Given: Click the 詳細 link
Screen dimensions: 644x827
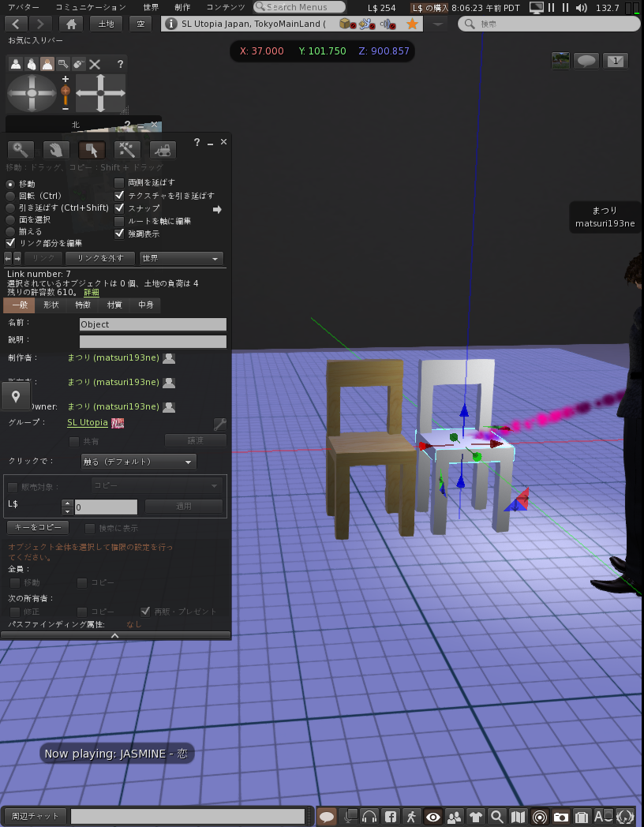Looking at the screenshot, I should point(92,293).
